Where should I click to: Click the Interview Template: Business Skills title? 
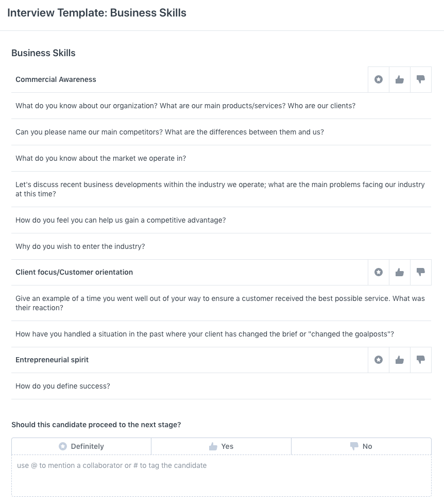[x=96, y=13]
